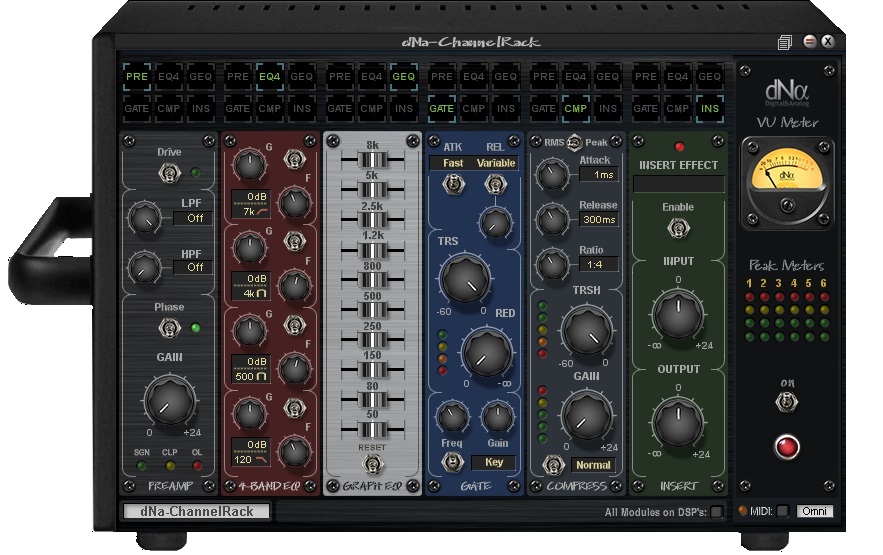Click the Gate RED reduction knob
Screen dimensions: 883x555
(488, 353)
